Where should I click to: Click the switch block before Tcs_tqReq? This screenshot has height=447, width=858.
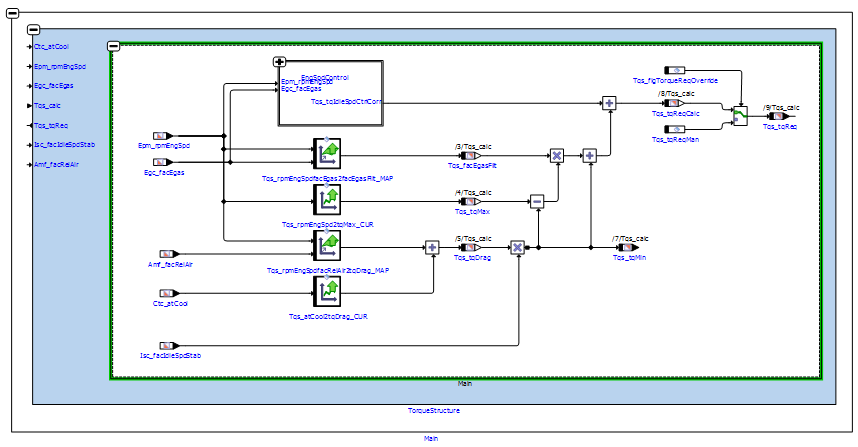pyautogui.click(x=740, y=116)
